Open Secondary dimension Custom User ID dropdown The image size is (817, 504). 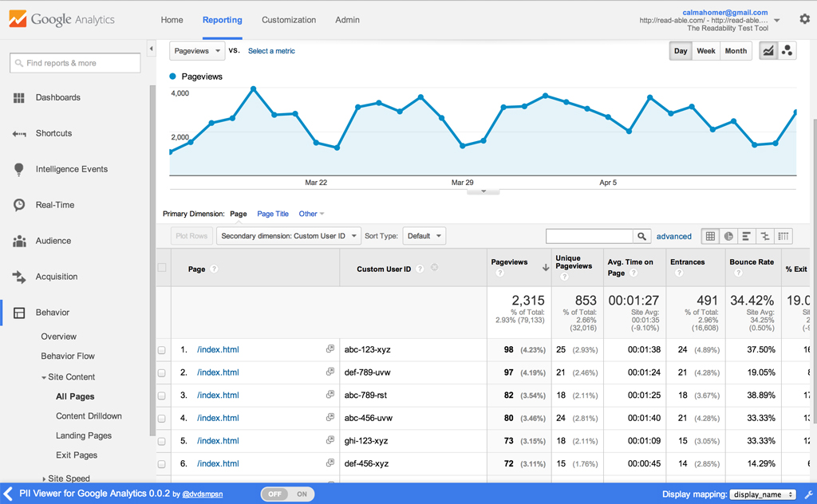pyautogui.click(x=289, y=236)
